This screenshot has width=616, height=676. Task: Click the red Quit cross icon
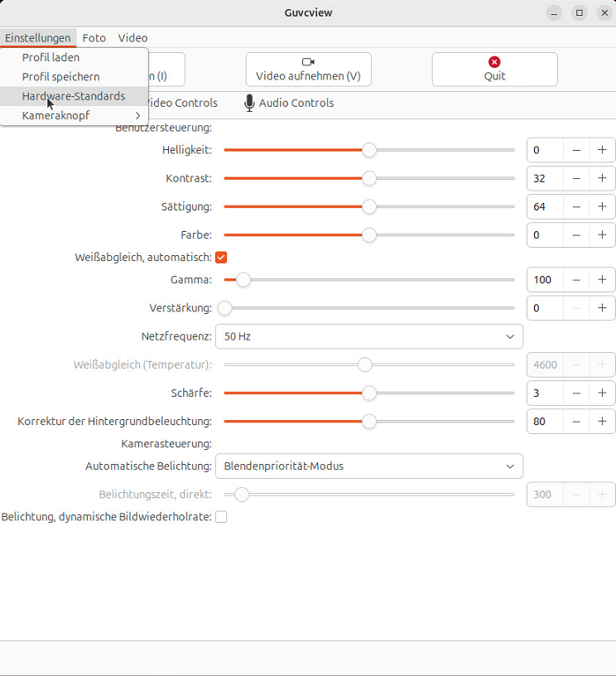(x=494, y=61)
